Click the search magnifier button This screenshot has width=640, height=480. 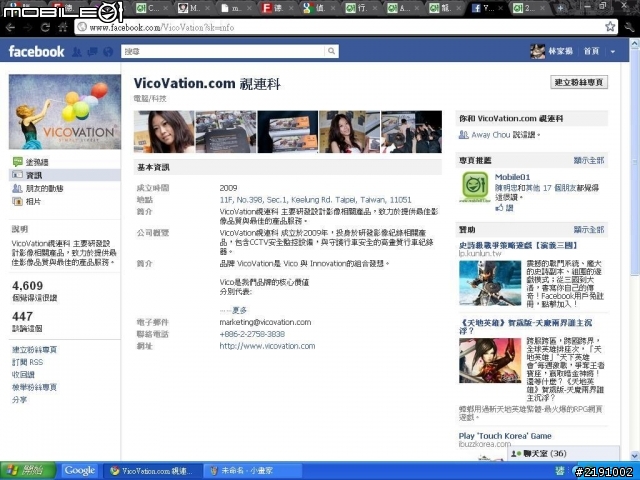point(331,51)
